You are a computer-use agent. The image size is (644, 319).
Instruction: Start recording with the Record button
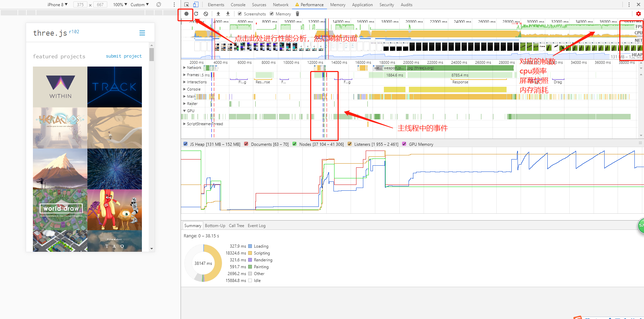click(x=186, y=14)
